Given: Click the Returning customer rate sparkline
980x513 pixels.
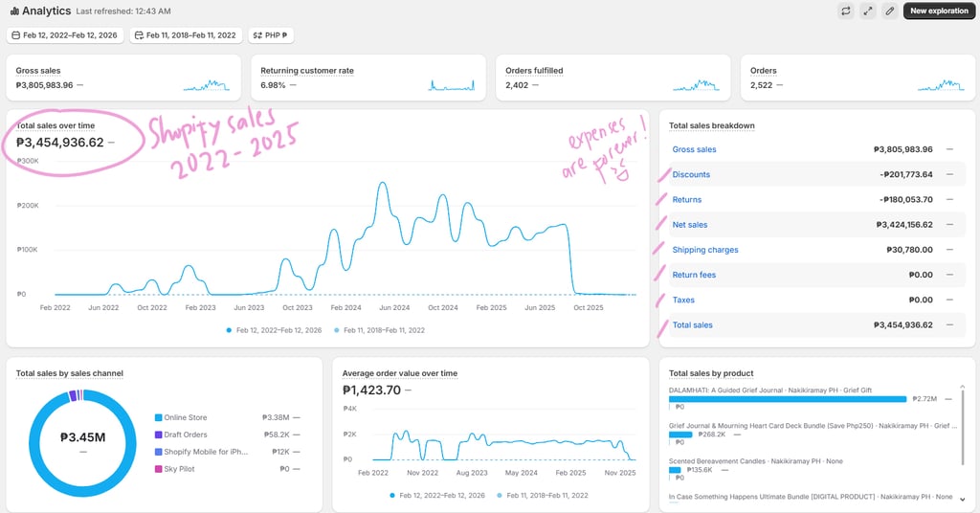Looking at the screenshot, I should tap(452, 85).
